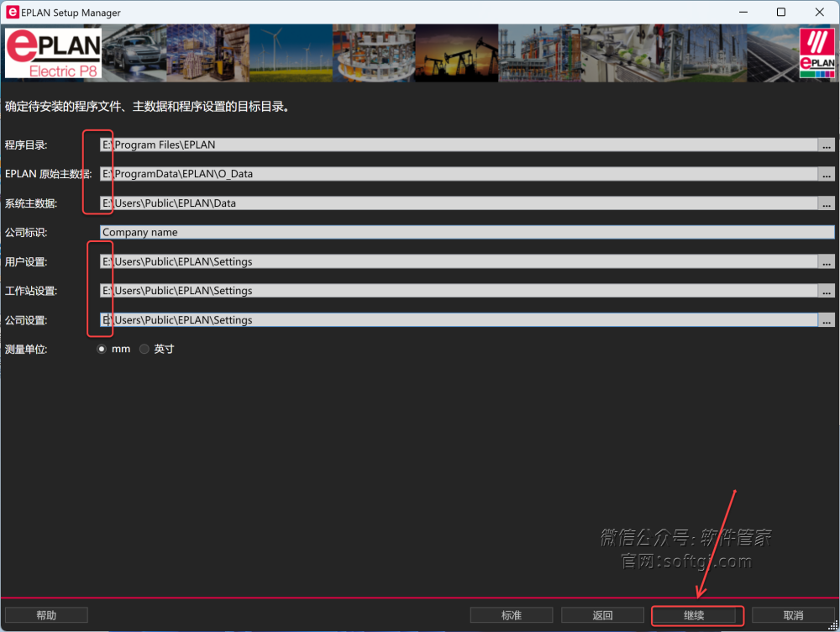Click browse button for 程序目录 path

[827, 145]
